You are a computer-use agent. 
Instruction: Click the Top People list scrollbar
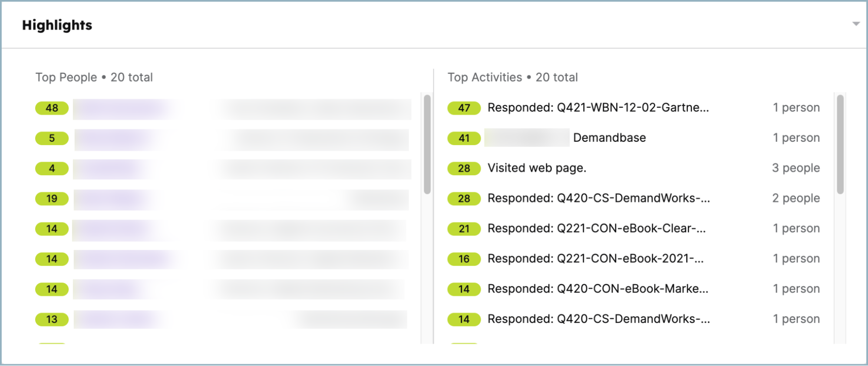click(x=427, y=144)
